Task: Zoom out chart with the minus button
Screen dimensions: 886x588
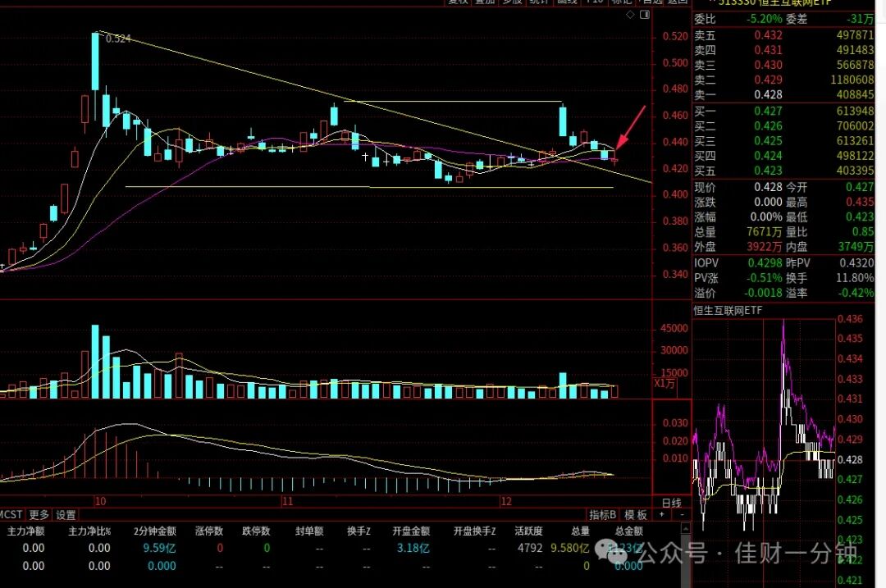Action: pyautogui.click(x=682, y=514)
